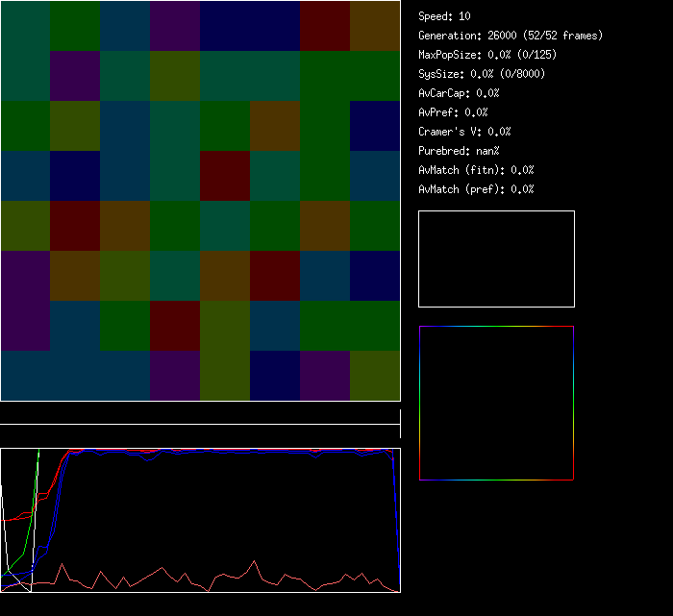Click the time-series graph at the bottom
673x616 pixels.
coord(200,520)
